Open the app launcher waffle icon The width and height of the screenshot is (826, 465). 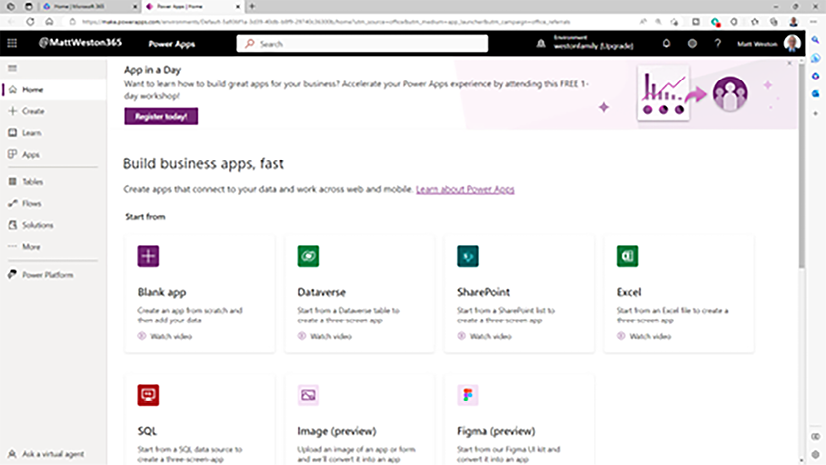(12, 43)
